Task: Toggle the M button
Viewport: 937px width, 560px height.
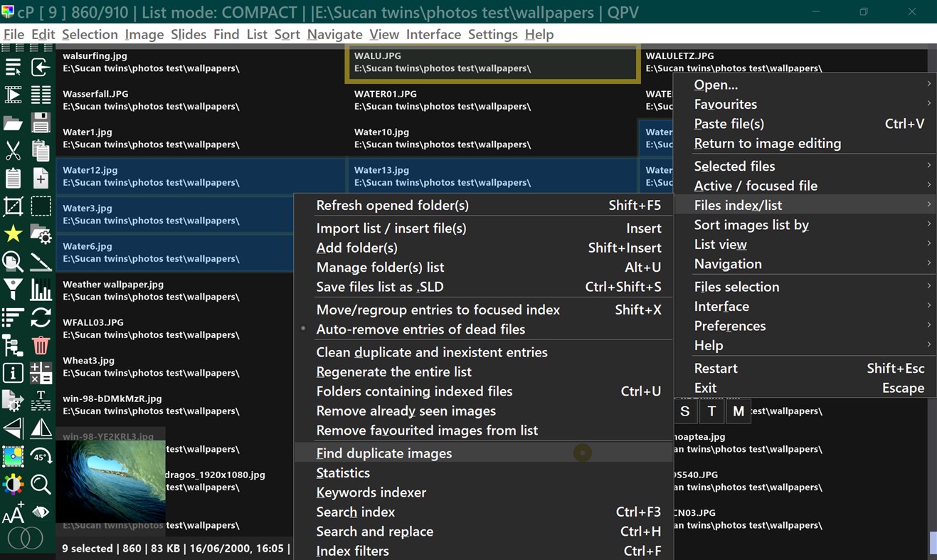Action: pos(739,411)
